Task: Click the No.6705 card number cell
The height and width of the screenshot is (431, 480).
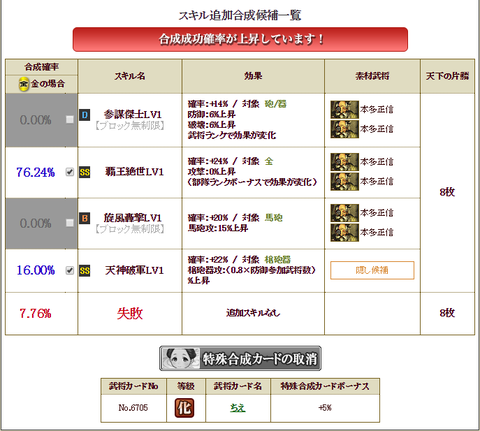Action: click(133, 408)
